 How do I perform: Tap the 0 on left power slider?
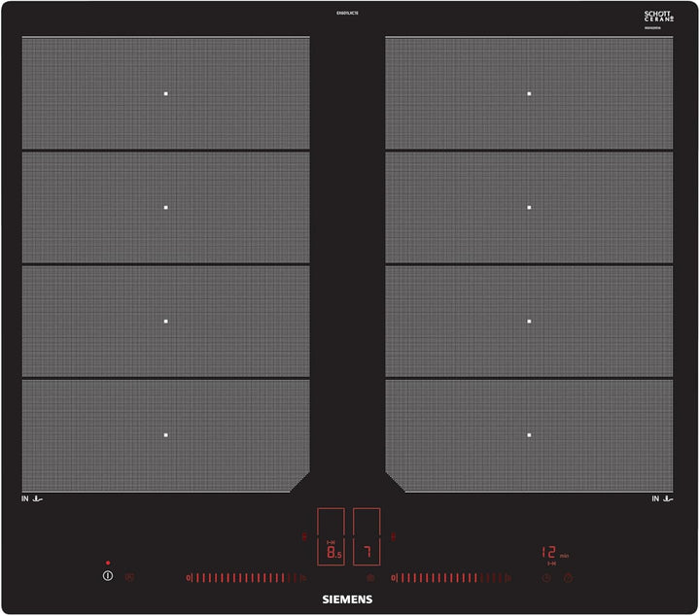click(x=187, y=578)
